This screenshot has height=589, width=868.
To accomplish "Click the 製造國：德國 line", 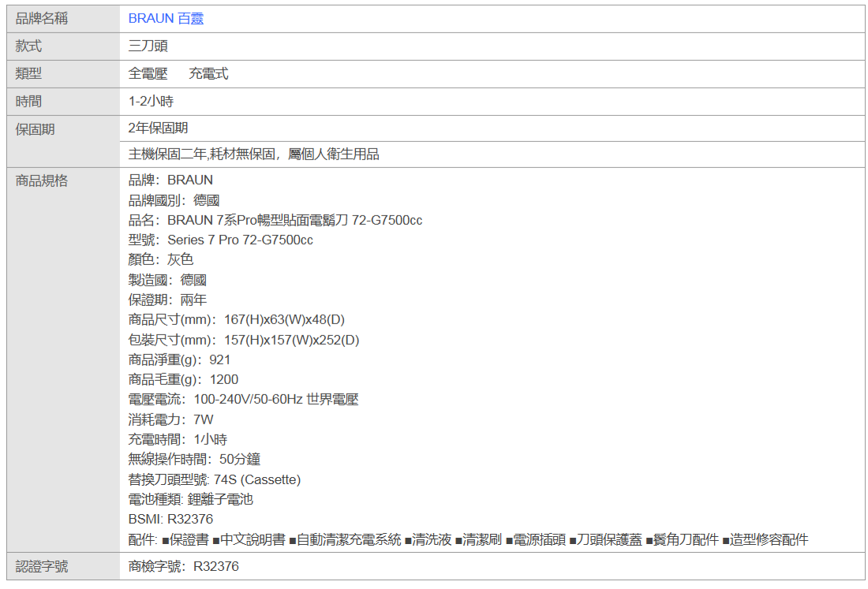I will pyautogui.click(x=167, y=280).
